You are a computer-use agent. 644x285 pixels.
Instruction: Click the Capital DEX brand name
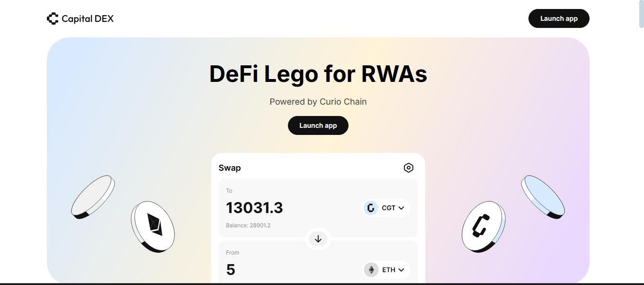coord(87,18)
